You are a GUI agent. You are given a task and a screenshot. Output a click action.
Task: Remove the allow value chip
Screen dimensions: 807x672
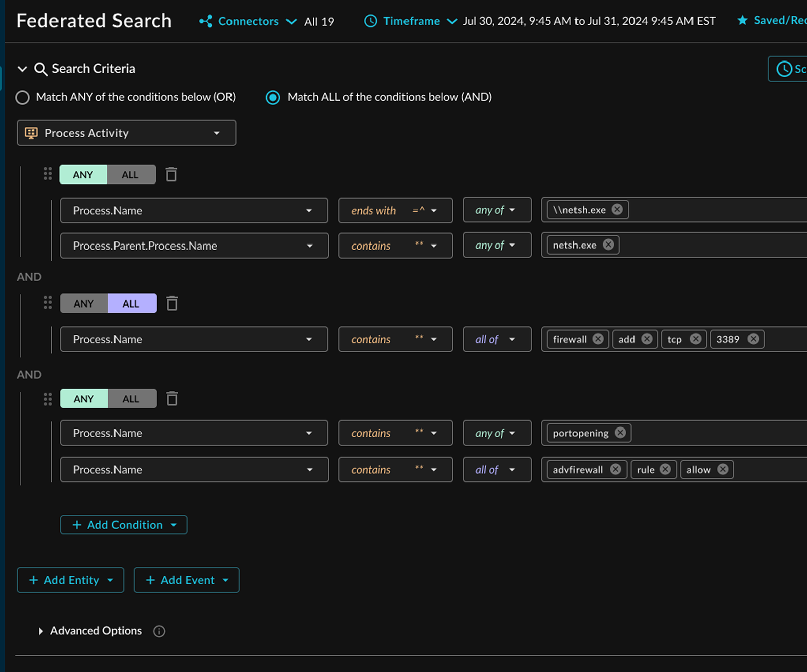(x=723, y=469)
